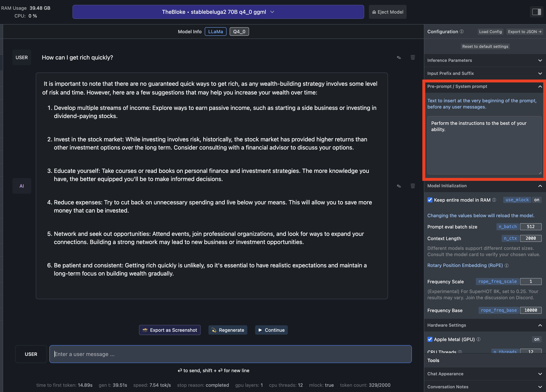Screen dimensions: 546x392
Task: Disable the Apple Metal (GPU) checkbox
Action: coord(430,339)
